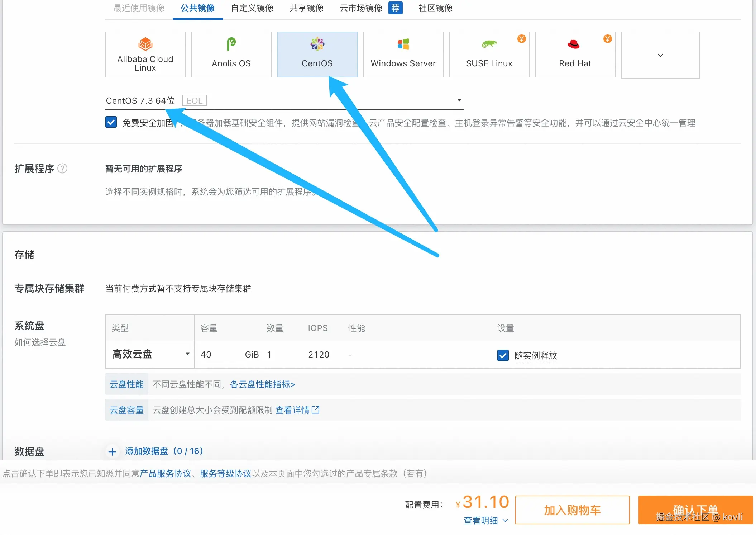Disable 随实例释放 release-with-instance option

pyautogui.click(x=503, y=355)
